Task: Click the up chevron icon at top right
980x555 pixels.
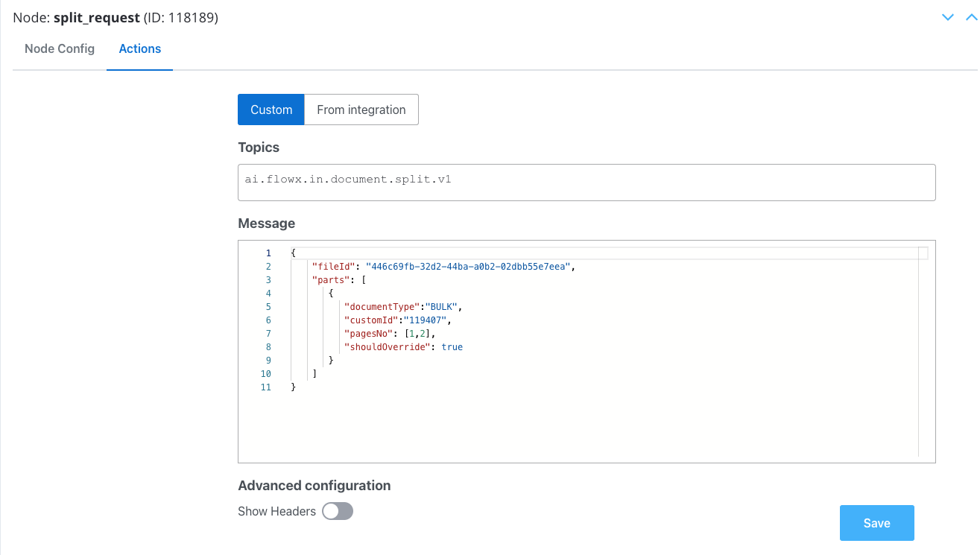Action: tap(971, 17)
